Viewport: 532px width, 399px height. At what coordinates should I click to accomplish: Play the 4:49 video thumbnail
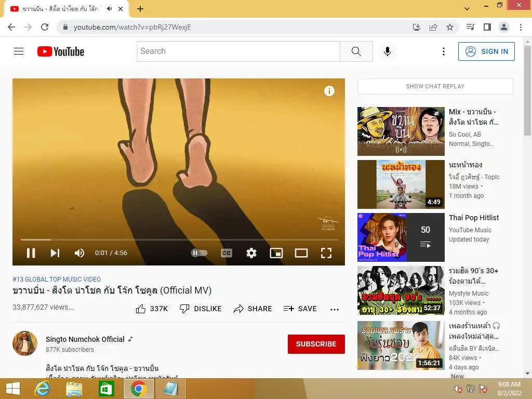[x=401, y=184]
